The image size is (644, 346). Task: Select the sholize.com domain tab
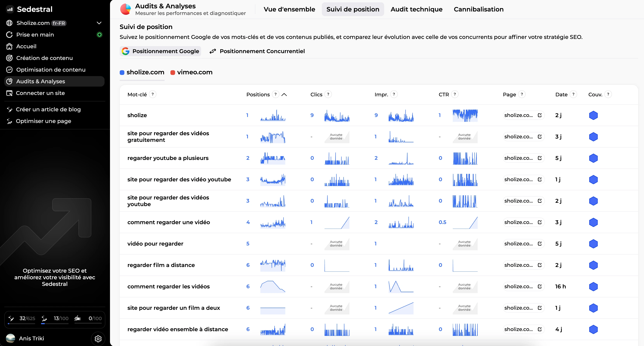tap(142, 72)
